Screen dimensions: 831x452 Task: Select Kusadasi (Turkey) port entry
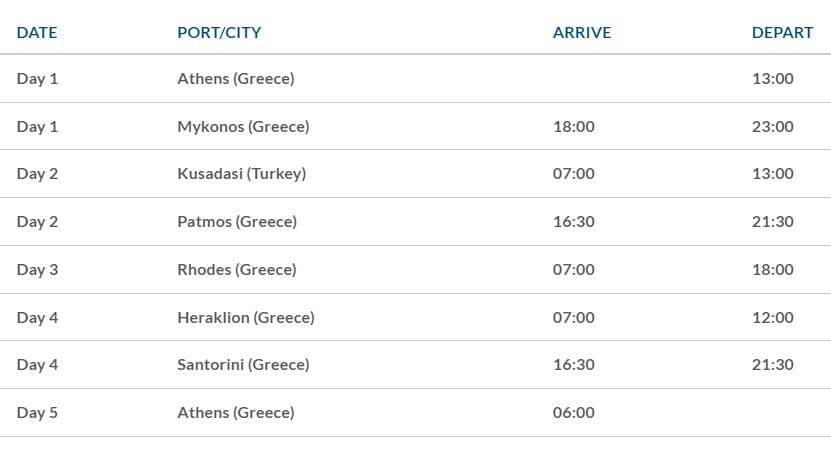tap(242, 174)
